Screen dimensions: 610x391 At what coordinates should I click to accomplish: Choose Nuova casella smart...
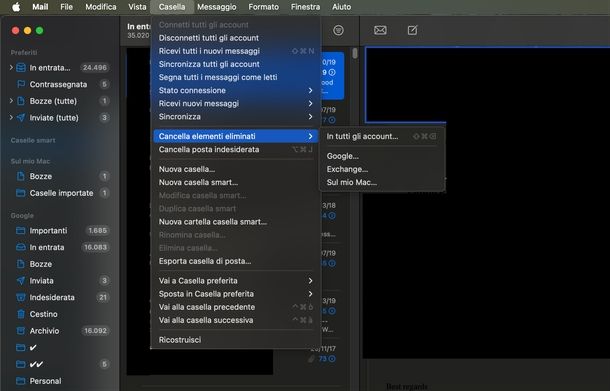pos(235,182)
